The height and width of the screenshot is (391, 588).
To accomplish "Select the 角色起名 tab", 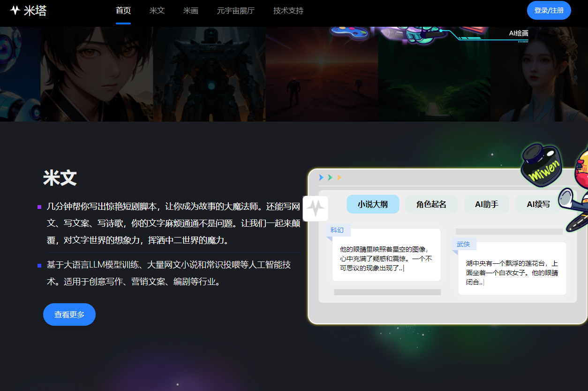I will [431, 204].
